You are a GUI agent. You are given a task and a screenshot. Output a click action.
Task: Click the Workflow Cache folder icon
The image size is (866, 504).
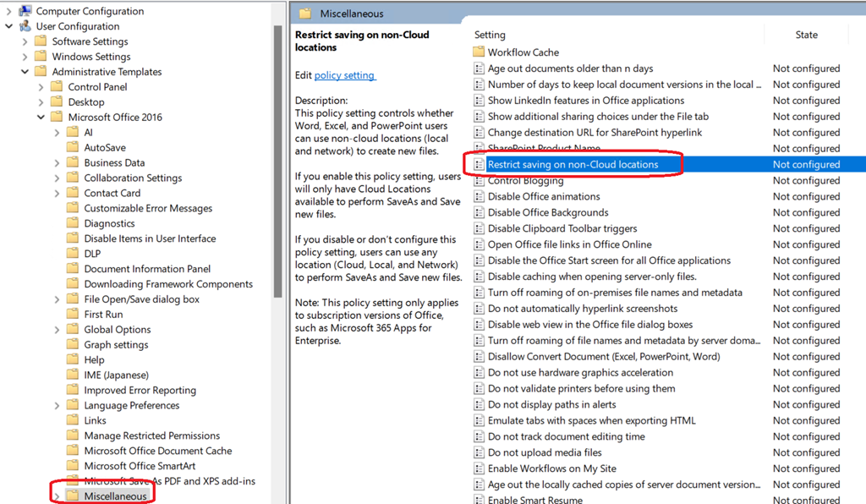479,52
